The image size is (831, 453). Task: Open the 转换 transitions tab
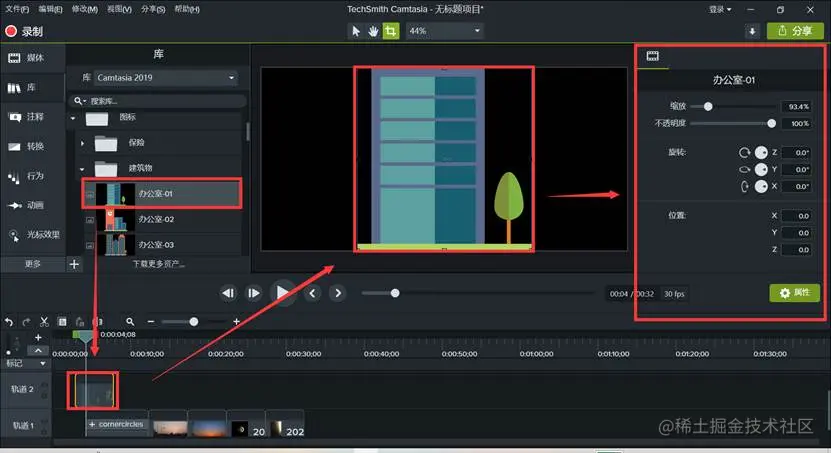32,146
